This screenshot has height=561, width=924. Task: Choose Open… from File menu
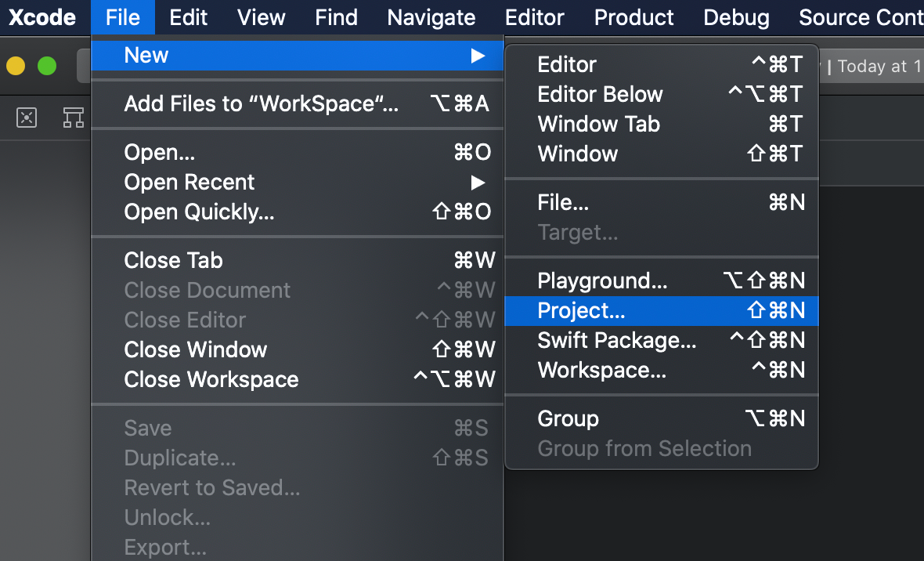click(x=297, y=152)
